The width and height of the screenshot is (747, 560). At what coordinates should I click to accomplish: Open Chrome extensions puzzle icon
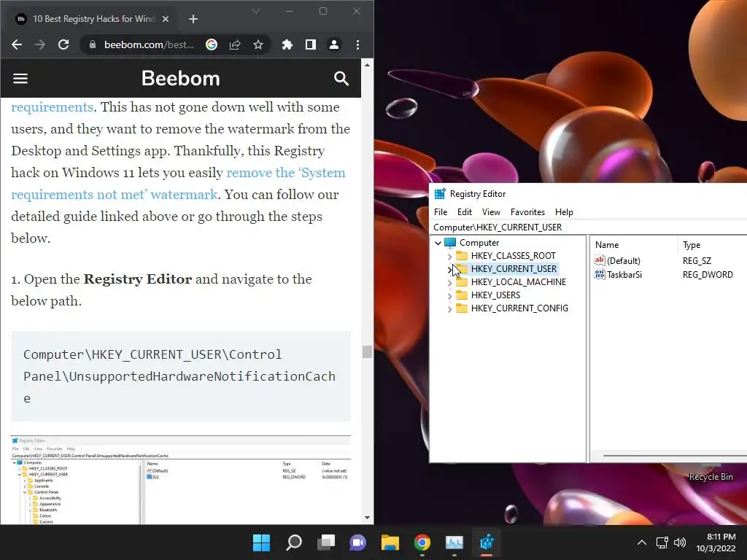point(287,44)
